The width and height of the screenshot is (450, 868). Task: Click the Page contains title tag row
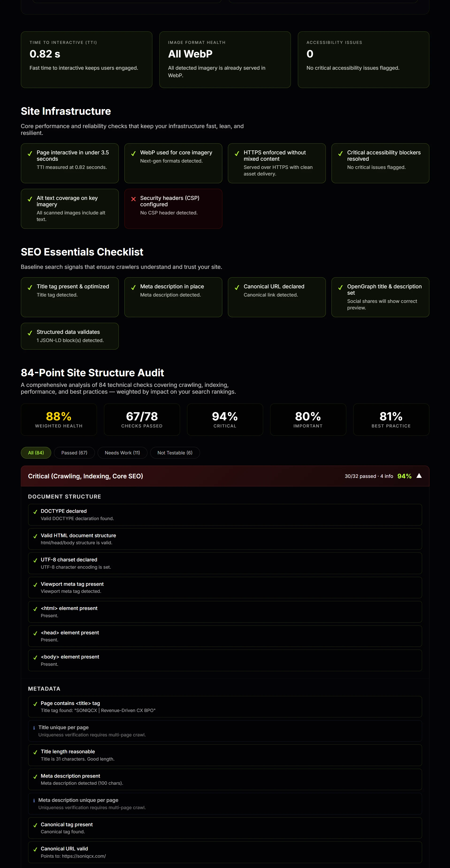click(224, 707)
